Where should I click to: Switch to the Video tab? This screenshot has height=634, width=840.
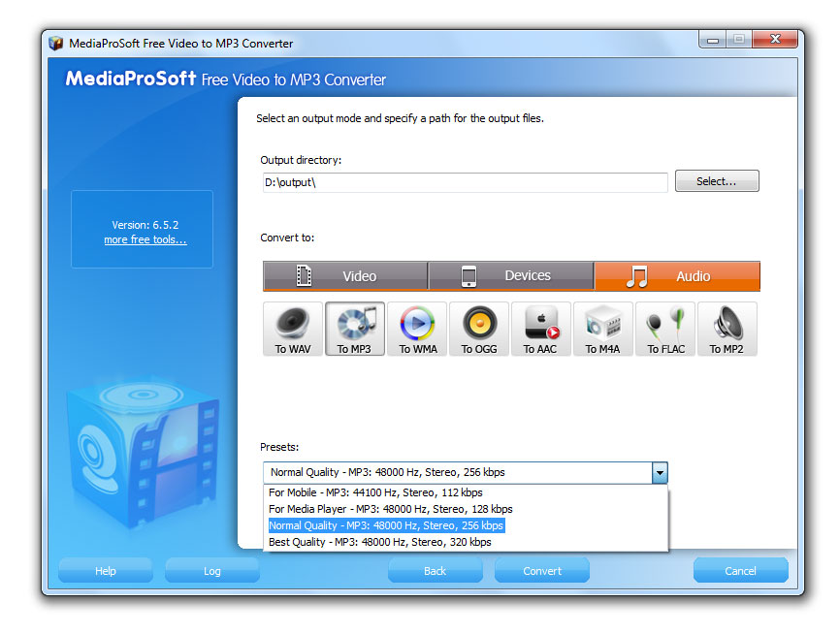345,275
